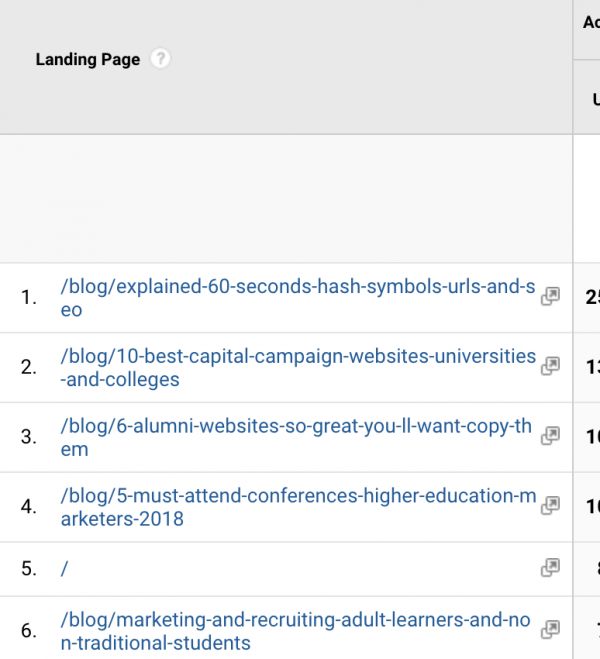This screenshot has height=659, width=600.
Task: Click popout icon for must-attend-conferences row
Action: point(549,507)
